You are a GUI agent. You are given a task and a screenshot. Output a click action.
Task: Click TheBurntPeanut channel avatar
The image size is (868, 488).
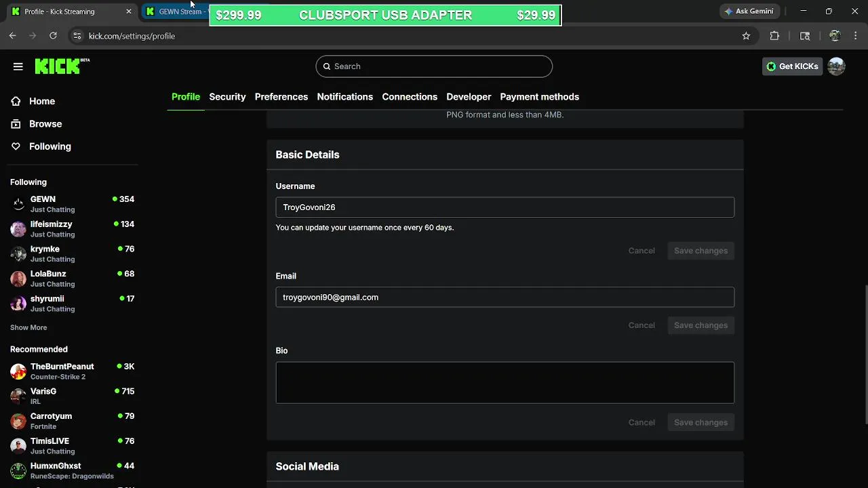click(x=18, y=371)
